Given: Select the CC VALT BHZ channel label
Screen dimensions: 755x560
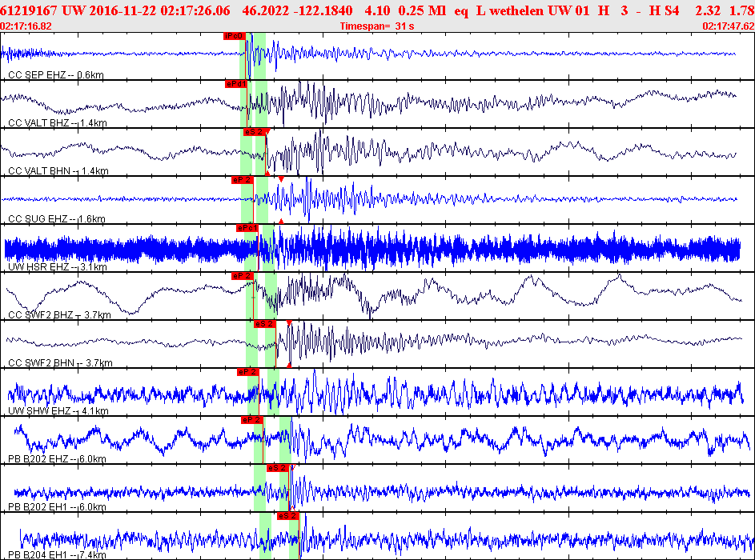Looking at the screenshot, I should tap(58, 123).
